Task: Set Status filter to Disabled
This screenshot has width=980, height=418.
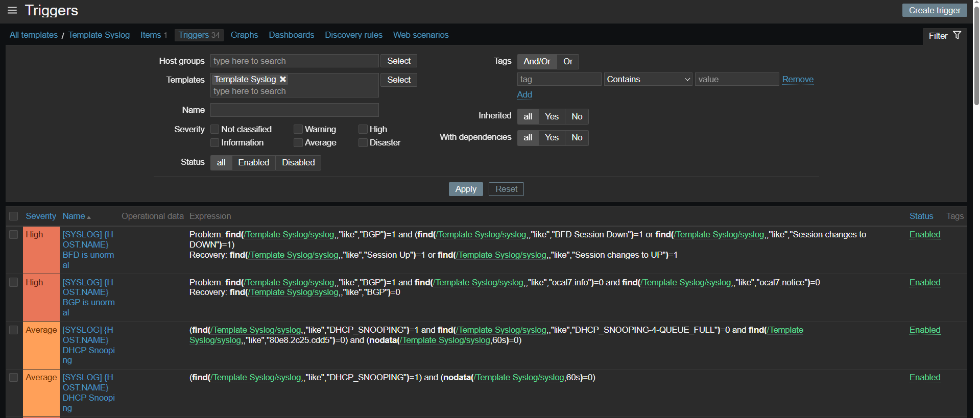Action: click(x=298, y=162)
